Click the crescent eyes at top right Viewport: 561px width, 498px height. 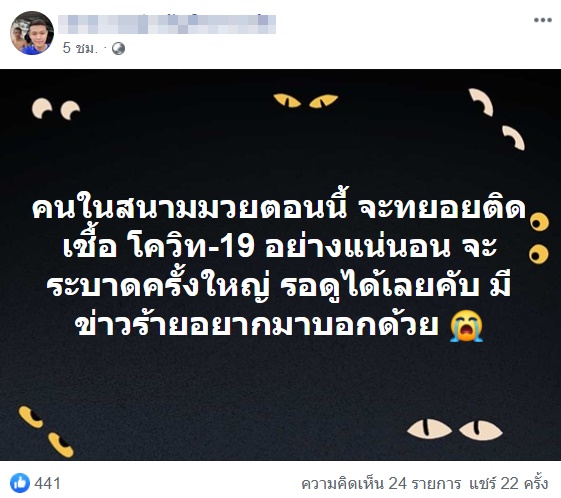(497, 119)
